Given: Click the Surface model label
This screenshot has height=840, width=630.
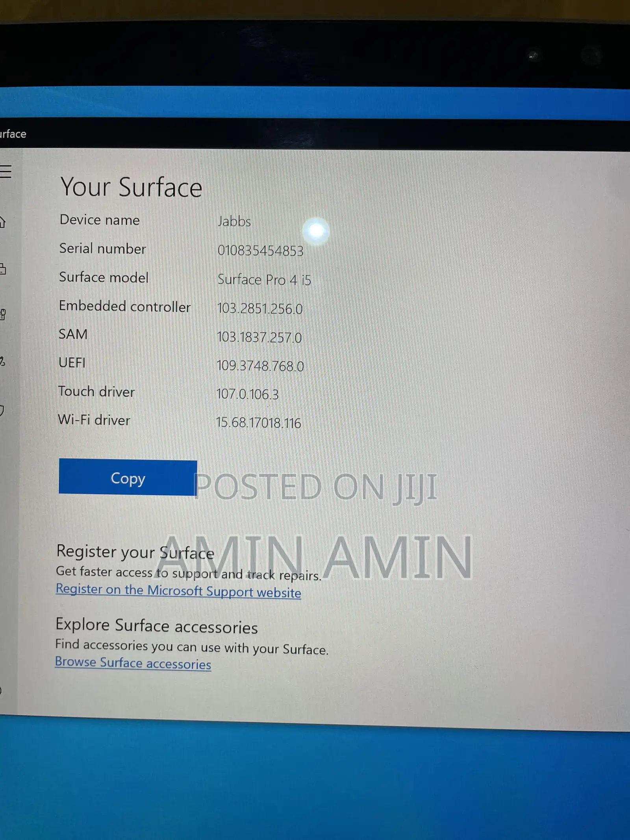Looking at the screenshot, I should (x=104, y=278).
